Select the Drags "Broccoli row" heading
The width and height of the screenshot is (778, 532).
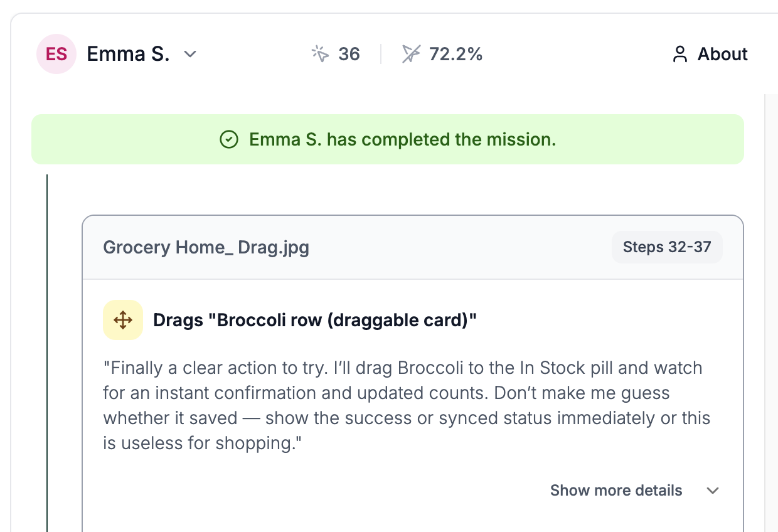point(315,320)
